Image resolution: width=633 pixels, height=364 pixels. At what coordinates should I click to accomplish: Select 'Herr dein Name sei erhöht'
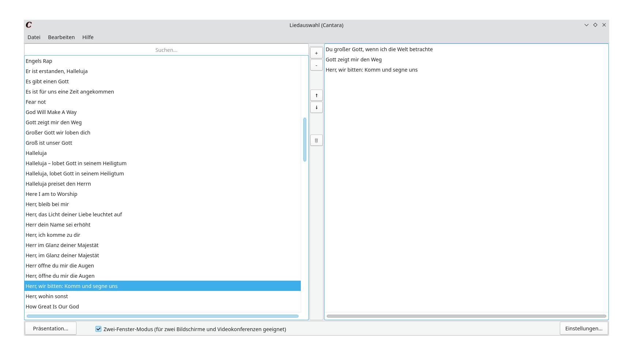pos(162,225)
